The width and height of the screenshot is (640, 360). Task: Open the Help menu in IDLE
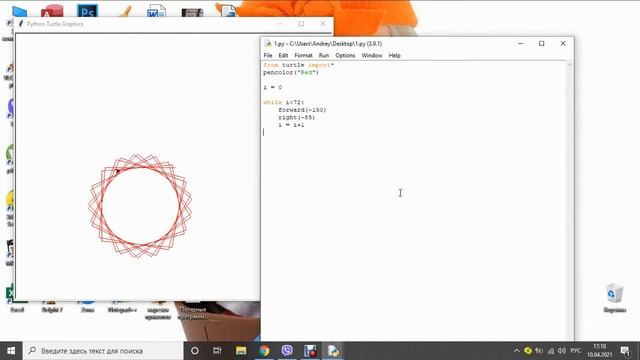tap(394, 55)
